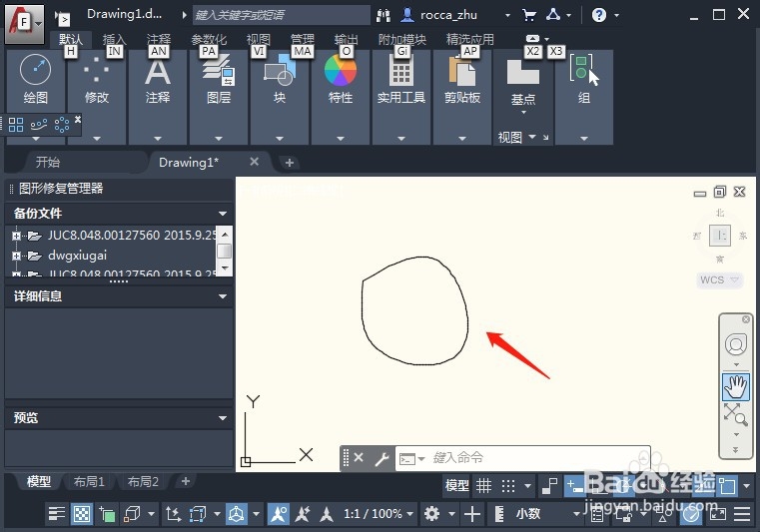Image resolution: width=760 pixels, height=532 pixels.
Task: Switch to the 布局2 layout tab
Action: 143,482
